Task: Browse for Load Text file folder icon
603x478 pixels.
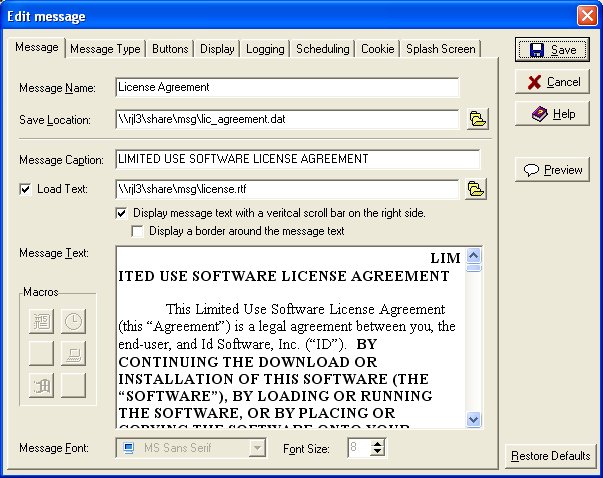Action: [x=476, y=189]
